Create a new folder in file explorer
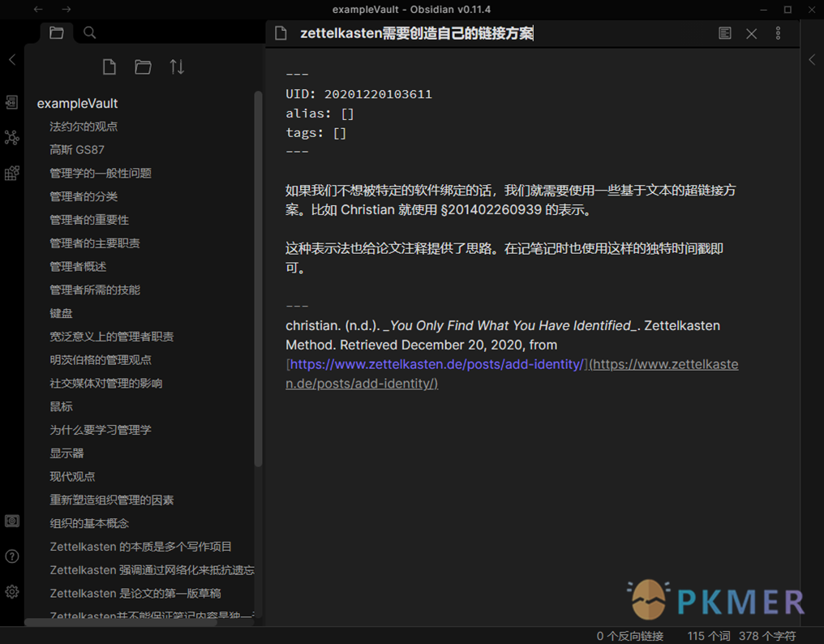The image size is (824, 644). click(143, 67)
